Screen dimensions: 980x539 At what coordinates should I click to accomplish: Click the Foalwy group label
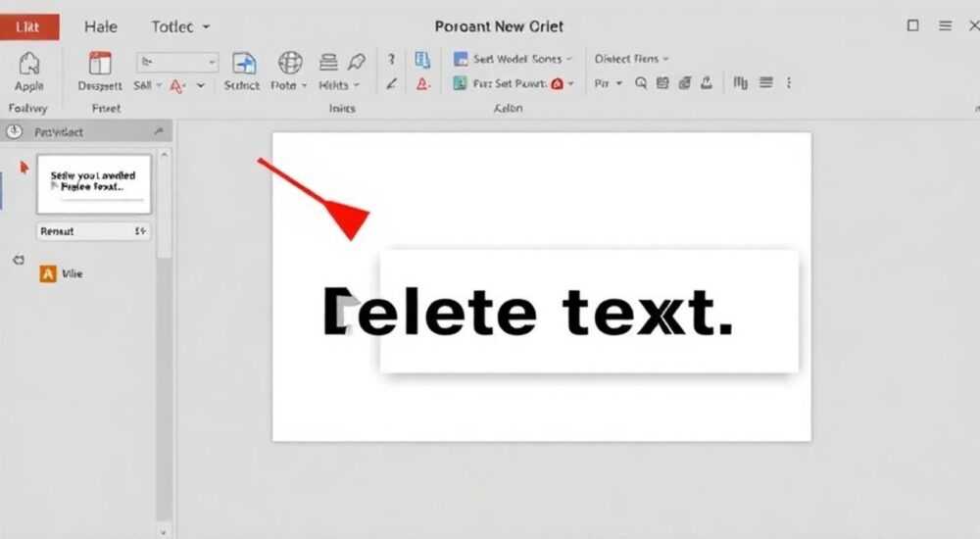[x=28, y=108]
